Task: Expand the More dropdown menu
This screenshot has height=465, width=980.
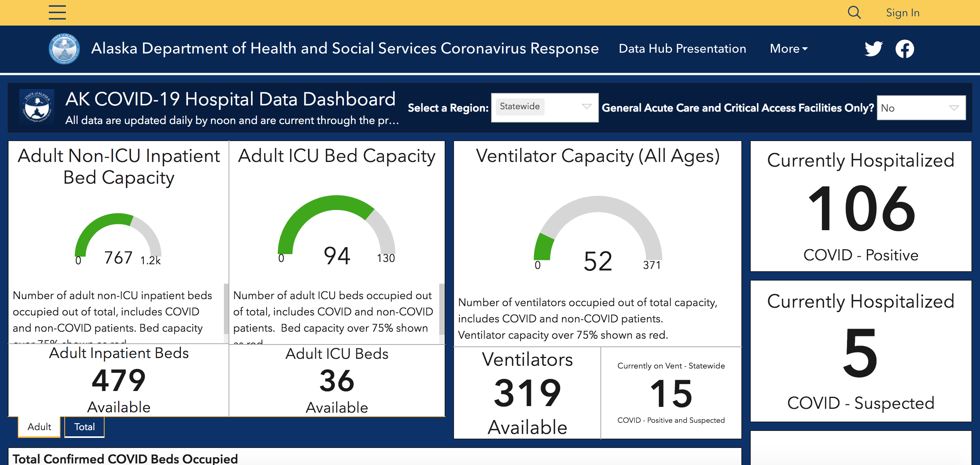Action: [x=789, y=48]
